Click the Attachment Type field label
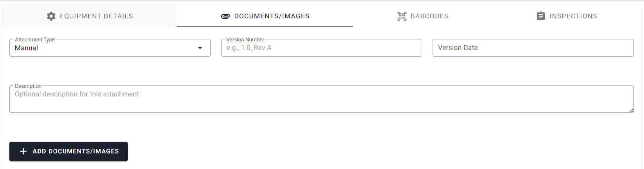The width and height of the screenshot is (644, 169). pyautogui.click(x=35, y=39)
